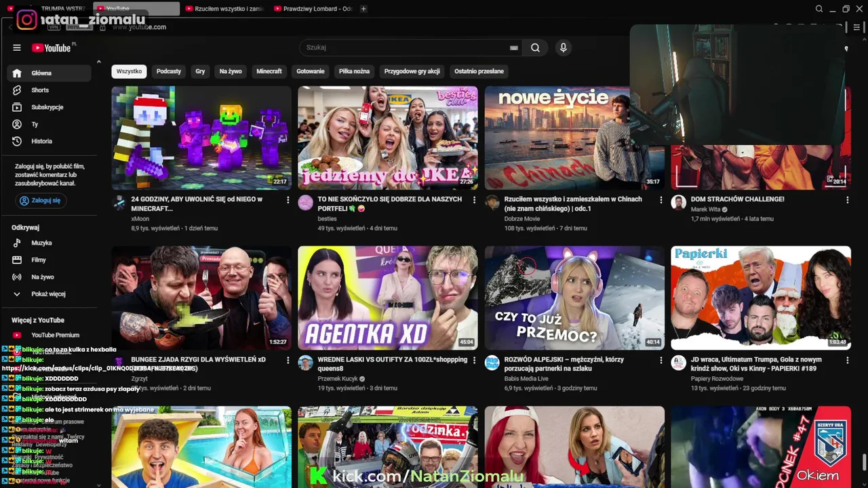Start voice search with microphone icon
The height and width of the screenshot is (488, 868).
pos(563,48)
